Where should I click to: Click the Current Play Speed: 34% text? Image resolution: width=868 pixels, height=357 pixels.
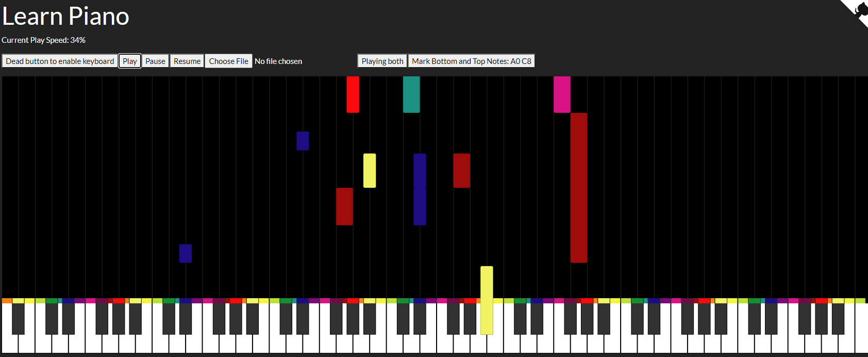pos(43,40)
